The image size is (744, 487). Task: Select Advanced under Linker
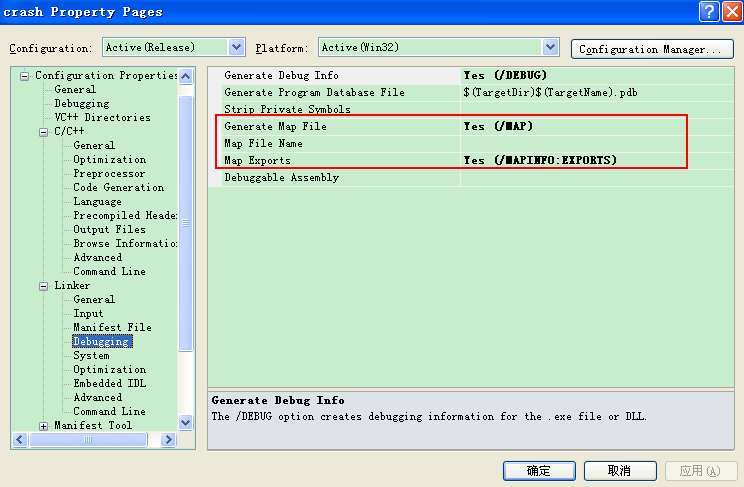[97, 397]
